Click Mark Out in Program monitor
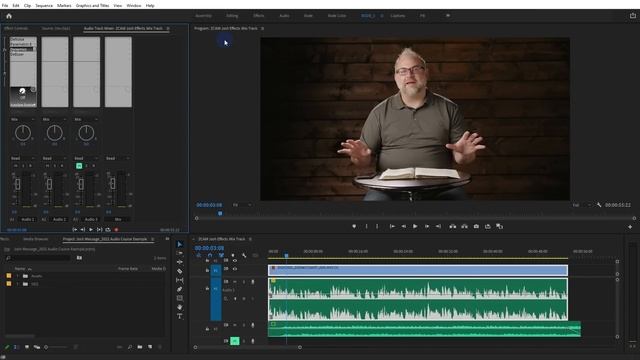Viewport: 640px width, 360px height. [x=377, y=226]
